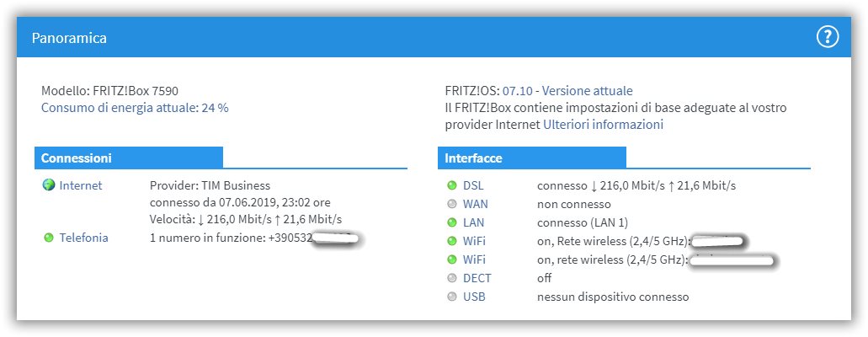This screenshot has height=337, width=868.
Task: Open the first WiFi interface link
Action: tap(474, 241)
